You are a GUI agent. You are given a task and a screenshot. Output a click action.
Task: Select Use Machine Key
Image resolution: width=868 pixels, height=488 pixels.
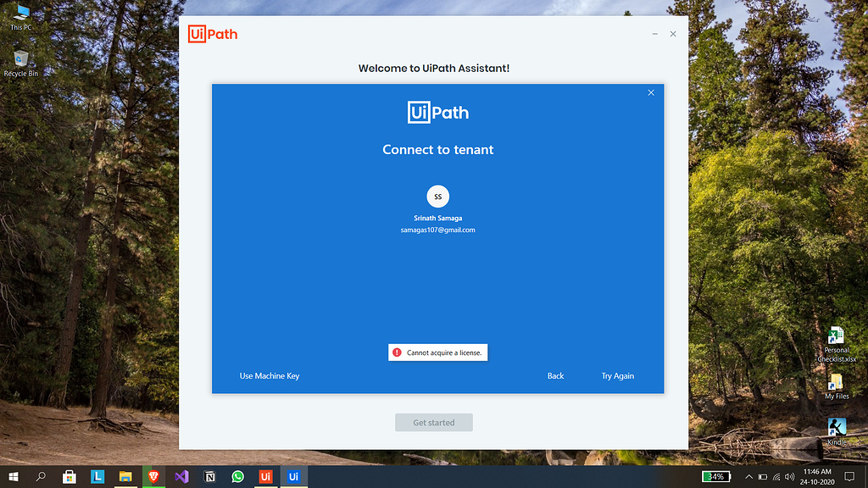(x=269, y=375)
